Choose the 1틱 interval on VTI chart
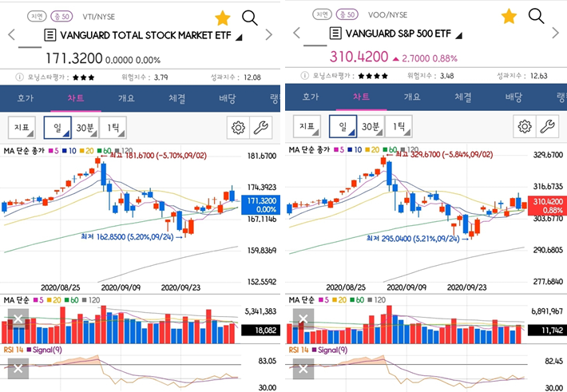 (113, 128)
